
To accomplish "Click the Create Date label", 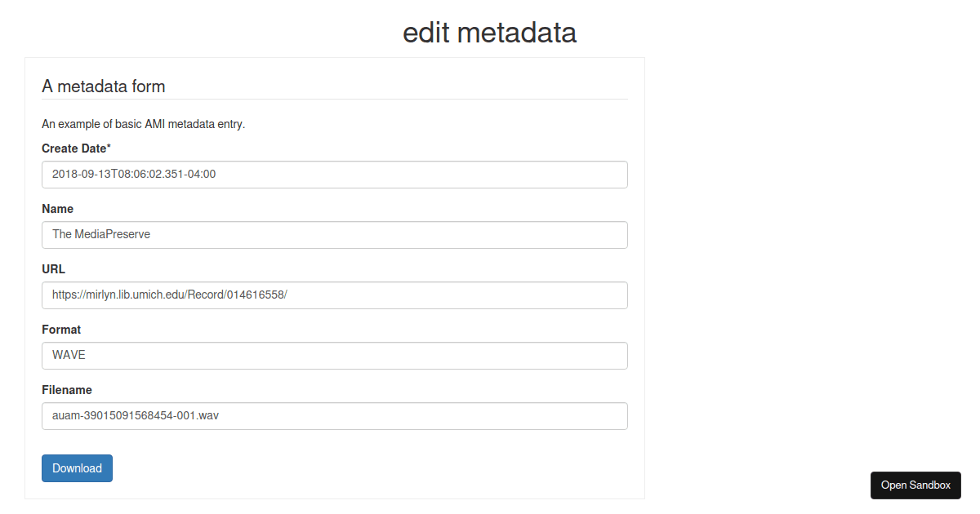I will pyautogui.click(x=76, y=148).
